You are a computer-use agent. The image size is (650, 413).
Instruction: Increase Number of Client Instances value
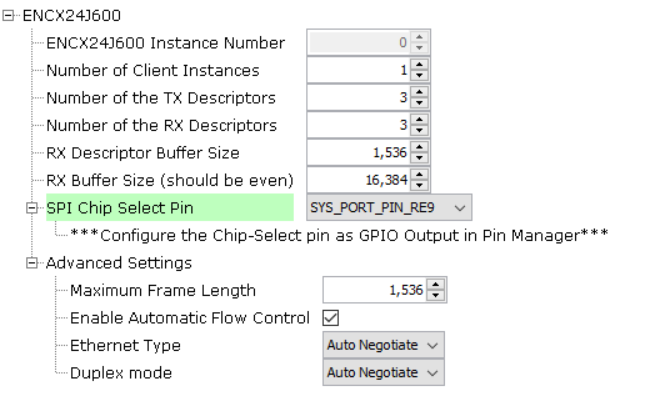(x=420, y=66)
